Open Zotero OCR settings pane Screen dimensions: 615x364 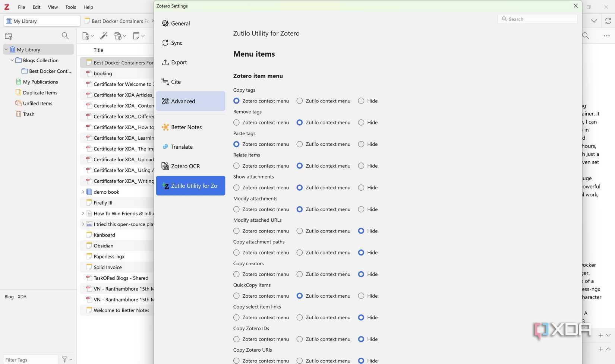[x=190, y=166]
